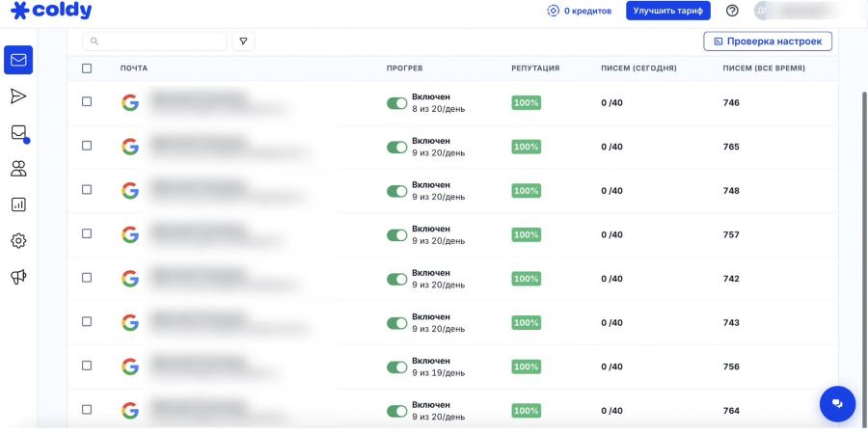Open the campaigns paper plane icon

18,96
